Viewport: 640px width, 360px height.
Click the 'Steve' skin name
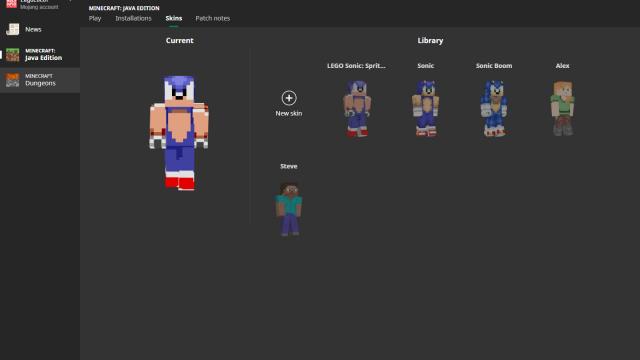(289, 166)
